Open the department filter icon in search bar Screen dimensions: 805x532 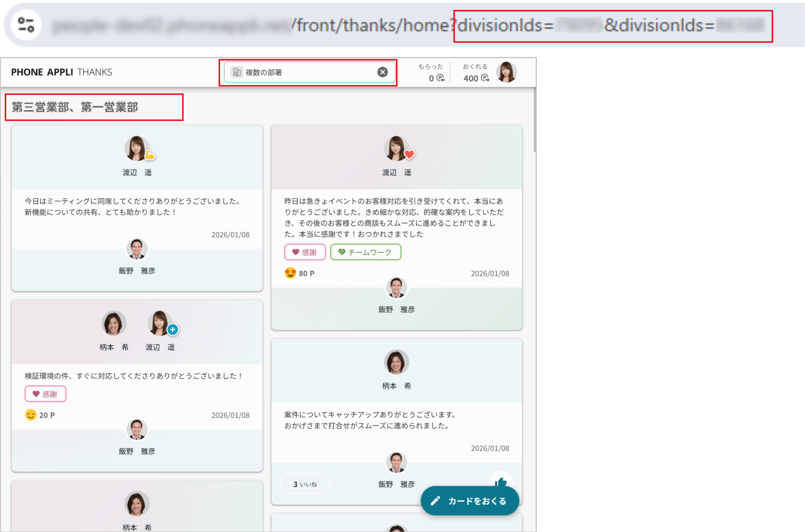click(237, 72)
